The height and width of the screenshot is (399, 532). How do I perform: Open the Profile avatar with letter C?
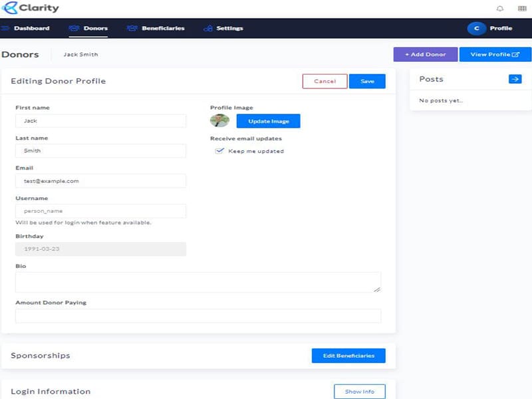pos(476,29)
